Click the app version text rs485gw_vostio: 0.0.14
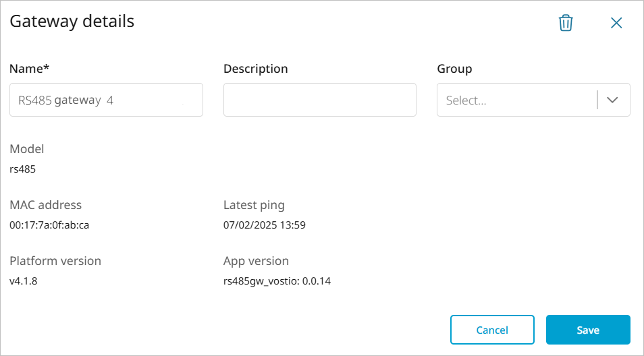 pos(277,281)
